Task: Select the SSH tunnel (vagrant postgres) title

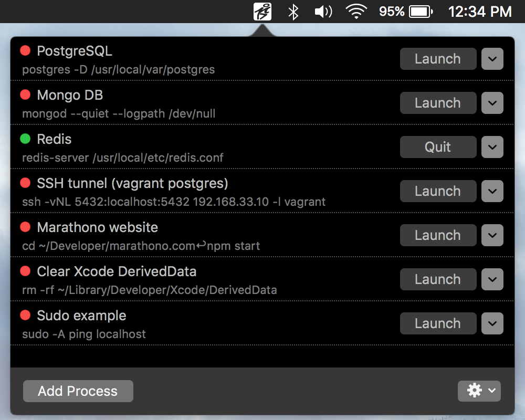Action: coord(133,184)
